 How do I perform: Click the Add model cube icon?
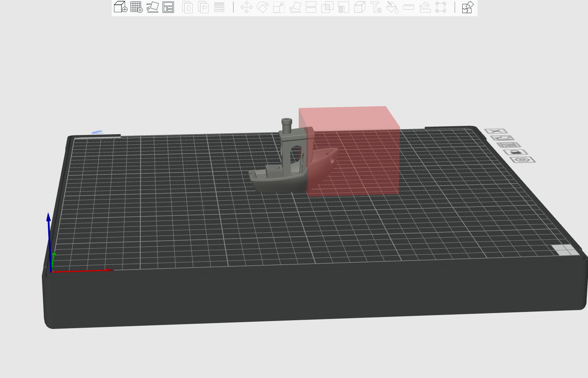(x=120, y=7)
